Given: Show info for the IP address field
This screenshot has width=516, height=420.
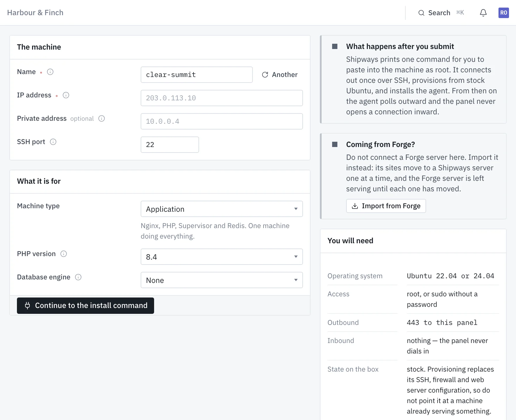Looking at the screenshot, I should 66,95.
